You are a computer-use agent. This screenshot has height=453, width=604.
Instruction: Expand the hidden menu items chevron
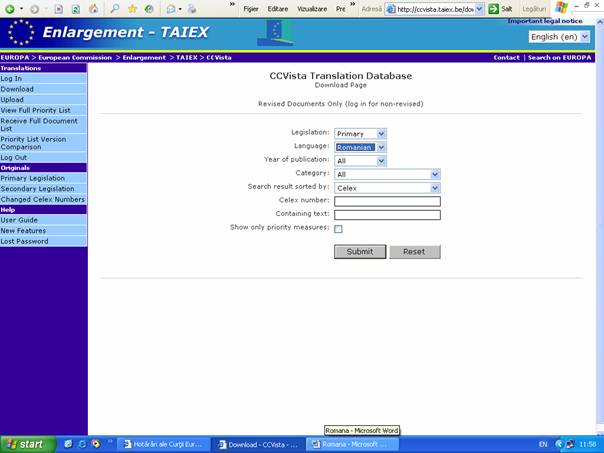point(352,4)
